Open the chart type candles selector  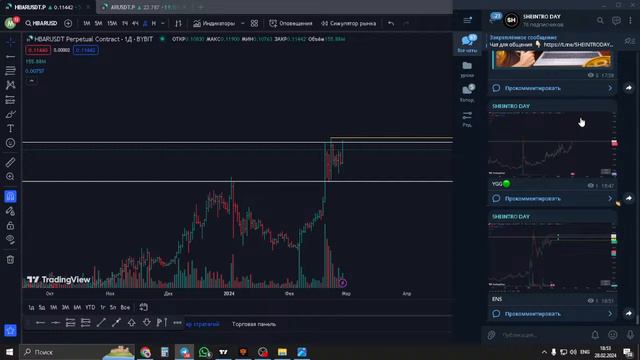[x=178, y=23]
